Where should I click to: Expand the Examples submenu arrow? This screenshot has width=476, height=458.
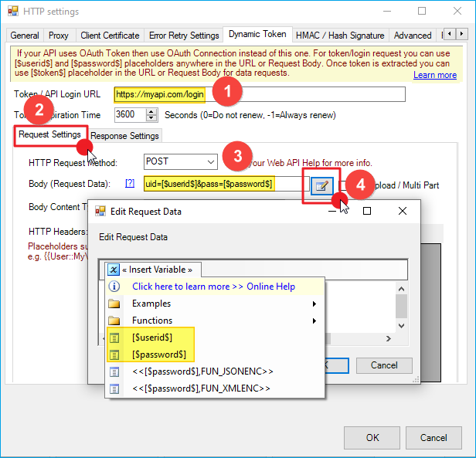(x=314, y=304)
